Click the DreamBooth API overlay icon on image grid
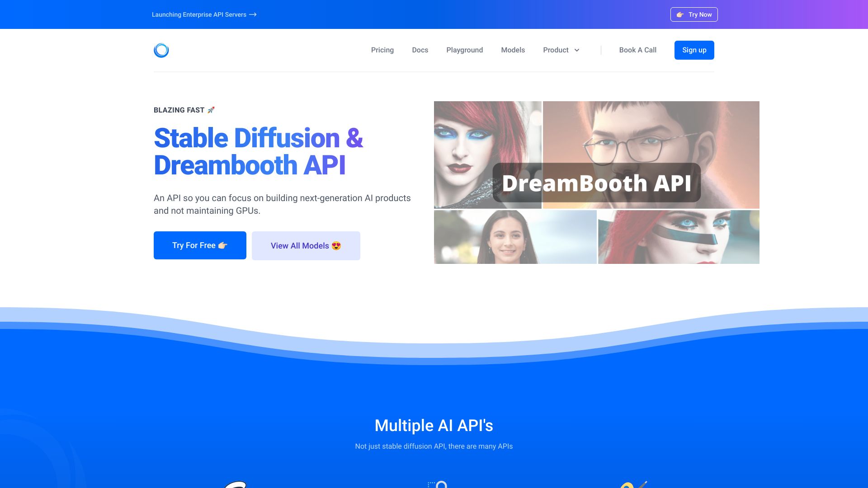868x488 pixels. tap(597, 183)
